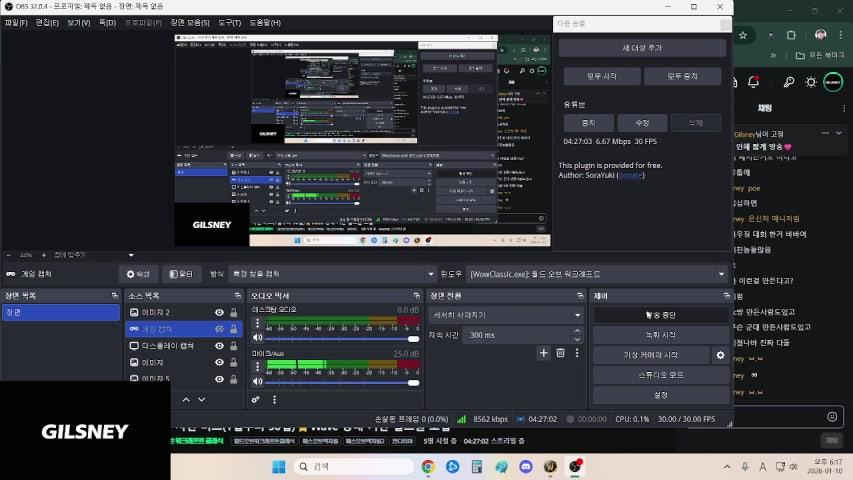Delete the selected scene transition
The image size is (853, 480).
[560, 353]
